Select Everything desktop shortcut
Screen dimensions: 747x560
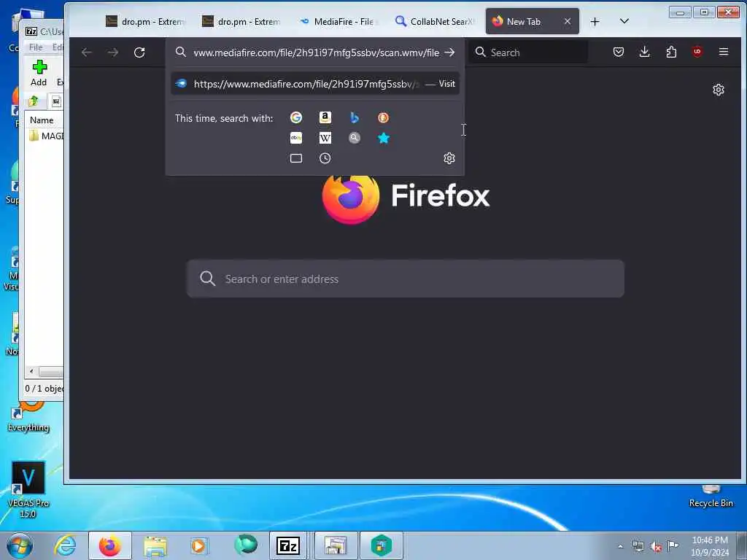point(28,418)
